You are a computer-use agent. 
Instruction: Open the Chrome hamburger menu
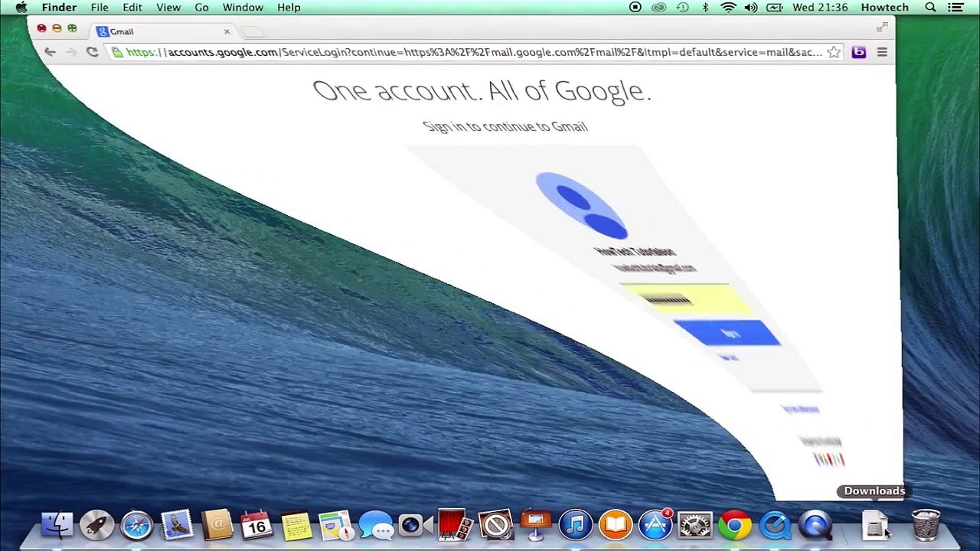(x=882, y=52)
